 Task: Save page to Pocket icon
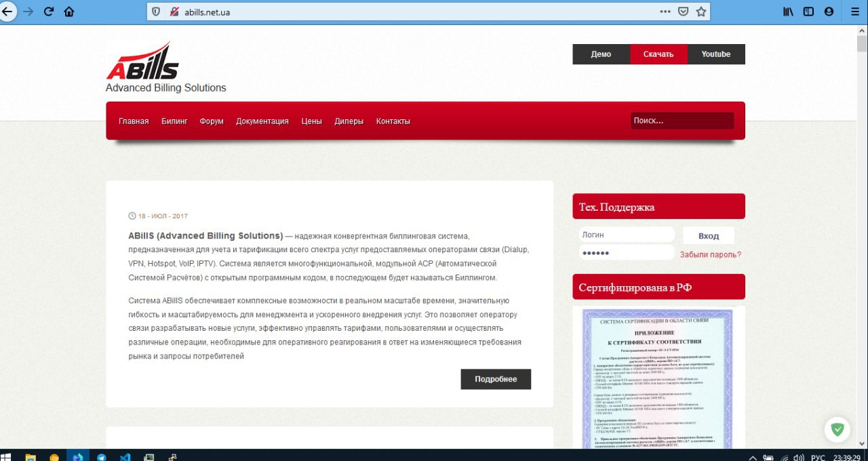click(684, 12)
